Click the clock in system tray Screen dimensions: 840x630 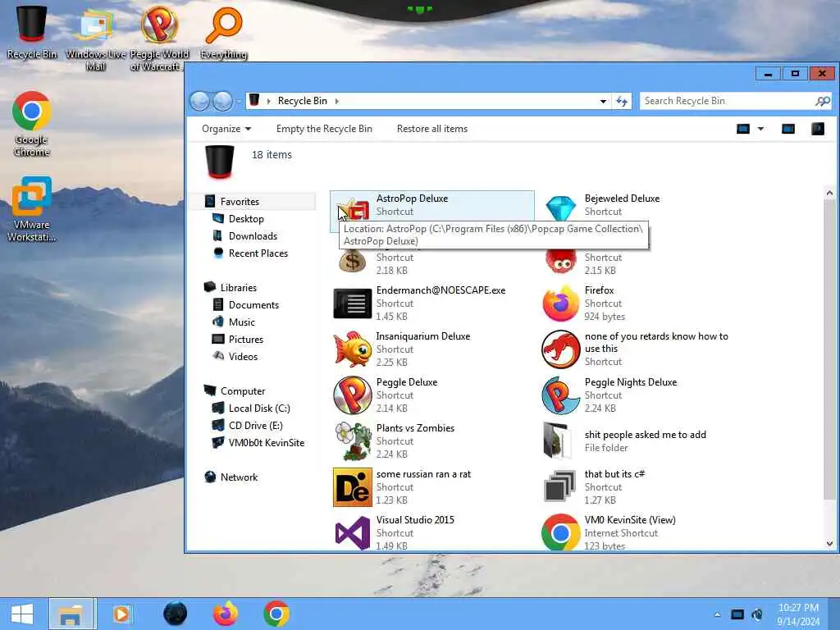tap(798, 614)
